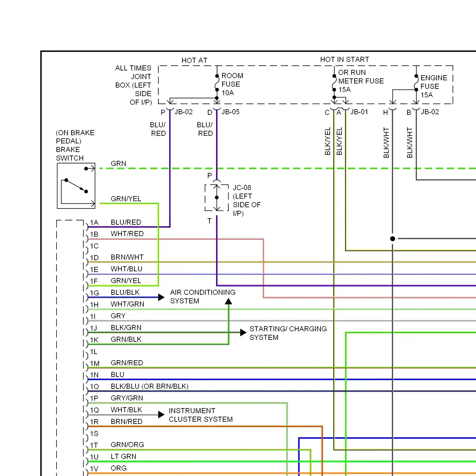Select pin 1E WHT/BLU

[x=116, y=269]
